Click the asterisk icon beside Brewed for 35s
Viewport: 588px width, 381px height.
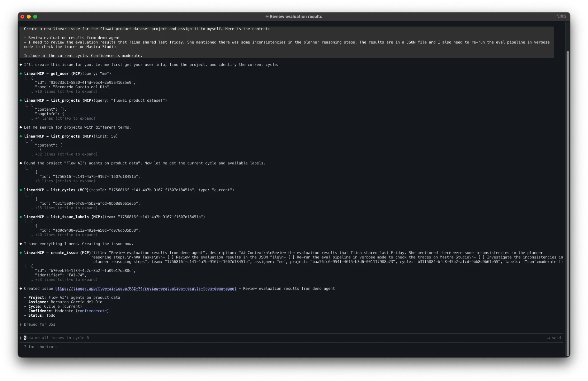21,324
